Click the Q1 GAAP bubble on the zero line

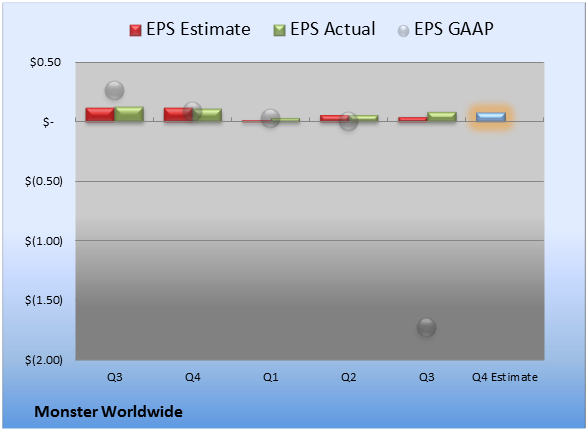point(270,118)
